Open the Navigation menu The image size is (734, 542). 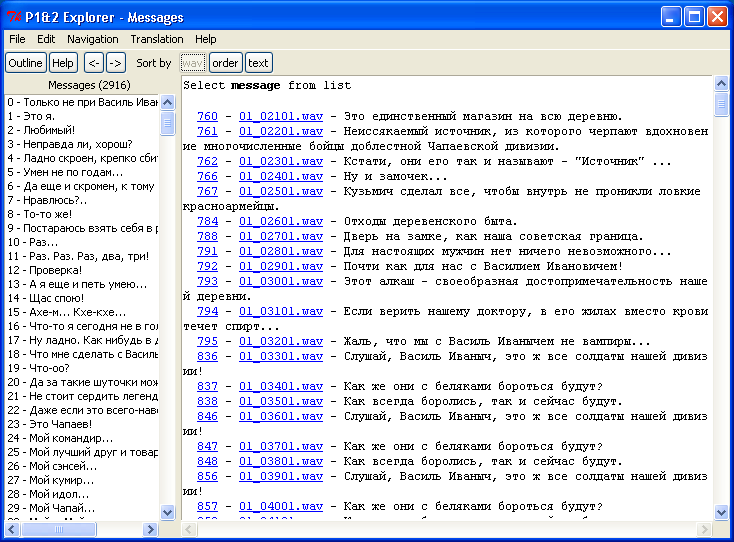[93, 39]
